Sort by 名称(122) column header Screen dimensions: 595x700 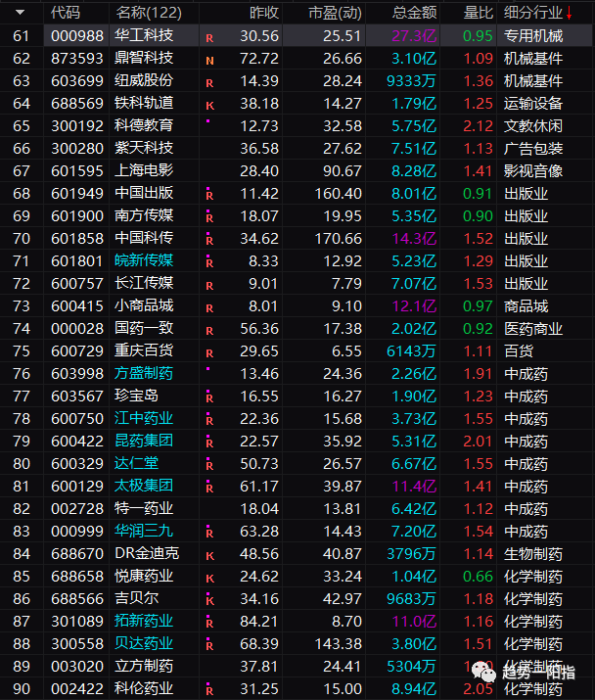click(149, 13)
